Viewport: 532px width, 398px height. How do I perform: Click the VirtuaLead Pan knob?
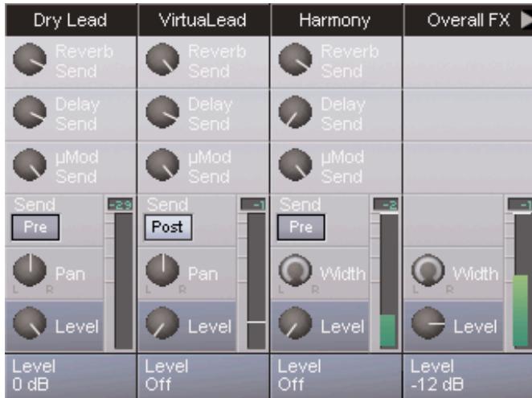162,271
